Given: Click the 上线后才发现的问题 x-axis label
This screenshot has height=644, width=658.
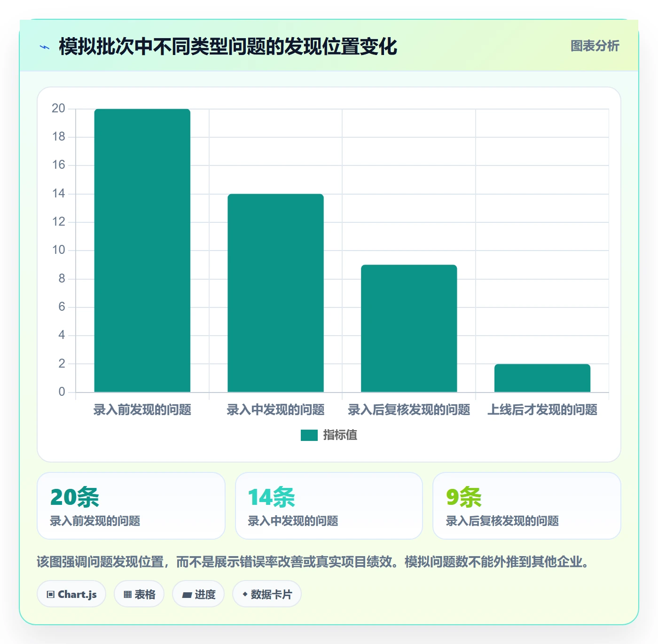Looking at the screenshot, I should tap(542, 410).
